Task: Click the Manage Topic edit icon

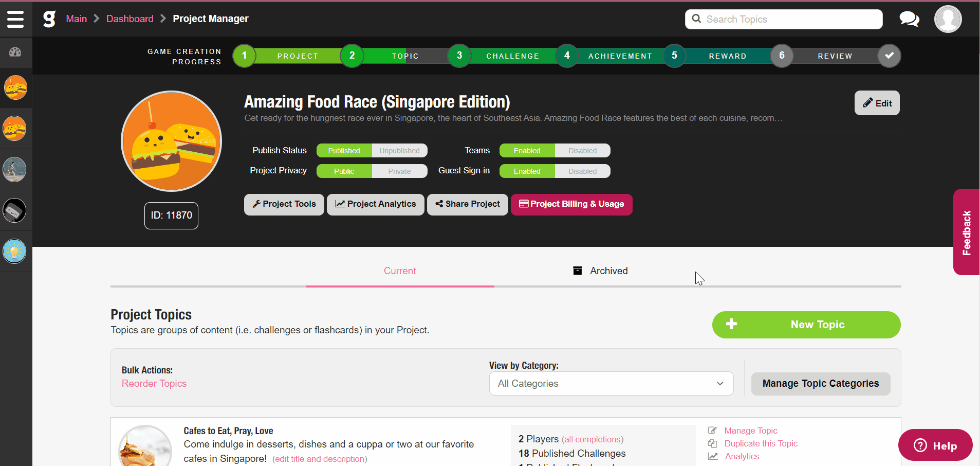Action: click(712, 431)
